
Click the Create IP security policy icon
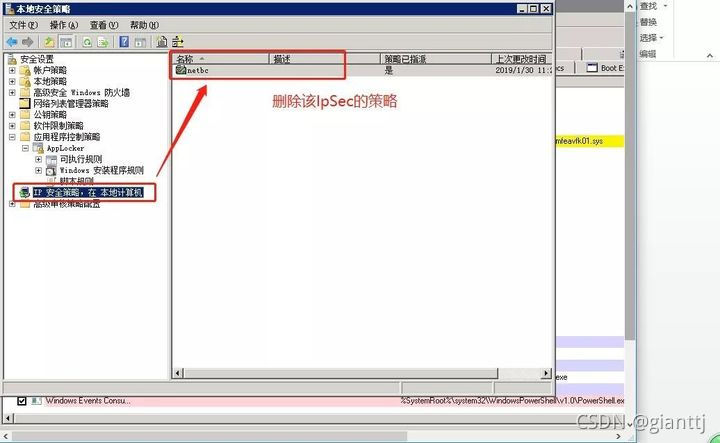pos(162,42)
